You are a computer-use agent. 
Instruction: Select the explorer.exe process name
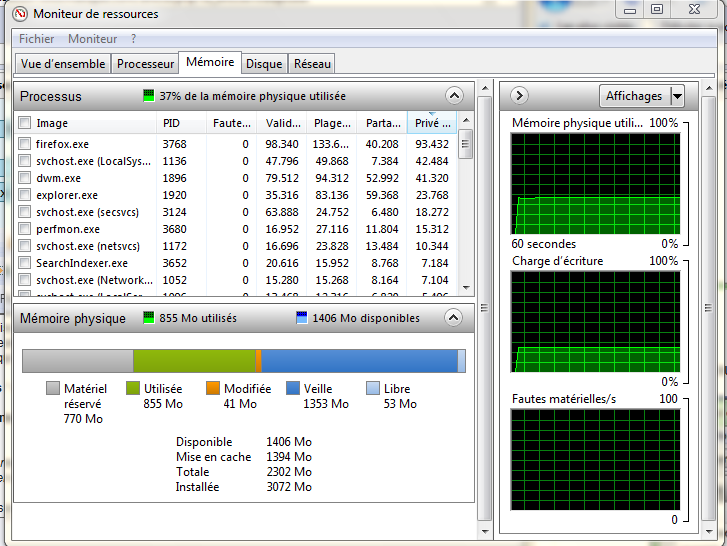point(67,195)
